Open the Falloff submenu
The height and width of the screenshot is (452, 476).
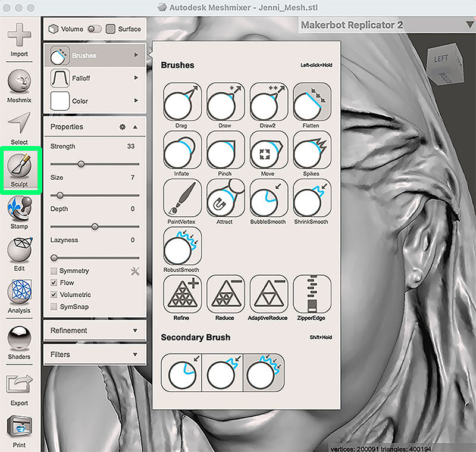pyautogui.click(x=95, y=78)
